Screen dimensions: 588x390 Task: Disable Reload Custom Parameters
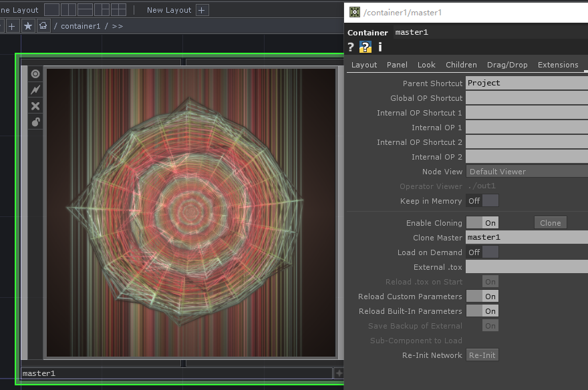482,296
